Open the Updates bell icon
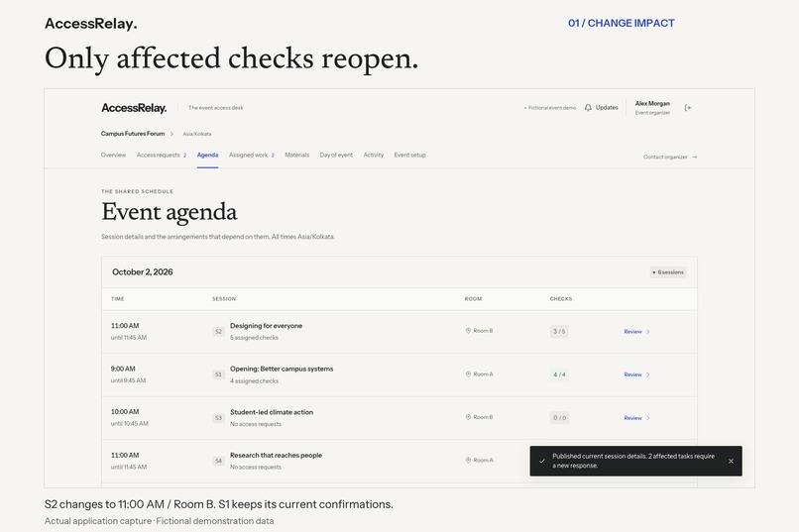 coord(588,107)
